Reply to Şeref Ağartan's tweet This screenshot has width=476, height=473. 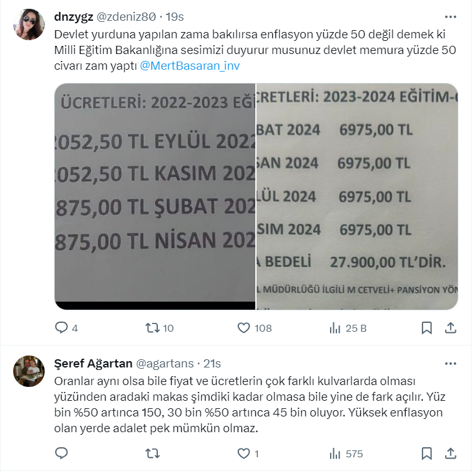coord(62,454)
